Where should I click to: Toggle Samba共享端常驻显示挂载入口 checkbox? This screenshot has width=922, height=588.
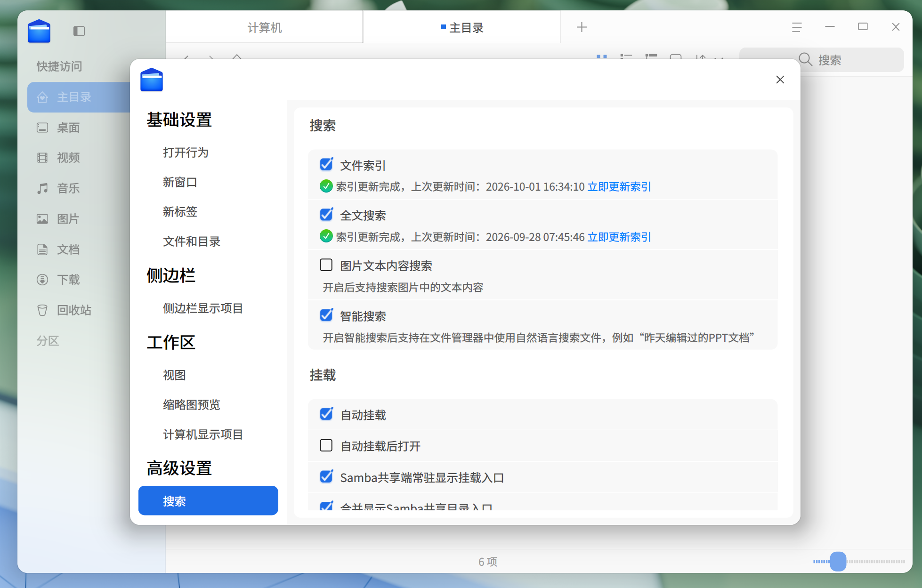(326, 476)
